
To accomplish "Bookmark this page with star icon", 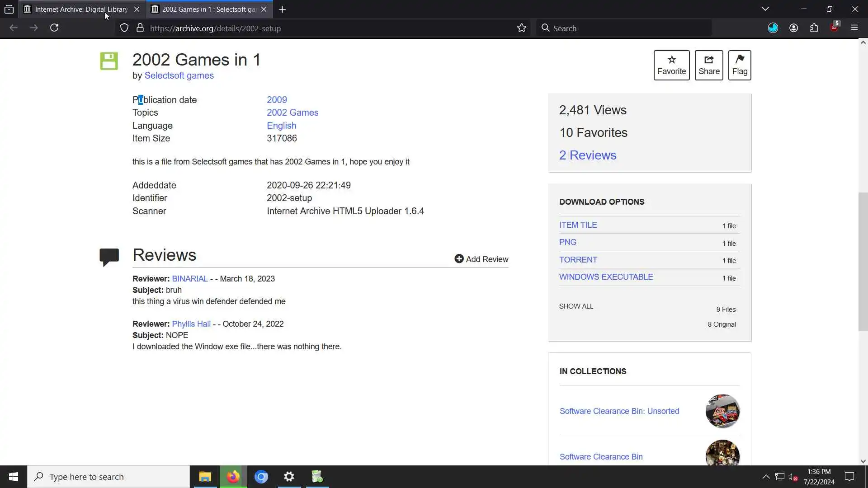I will coord(522,28).
